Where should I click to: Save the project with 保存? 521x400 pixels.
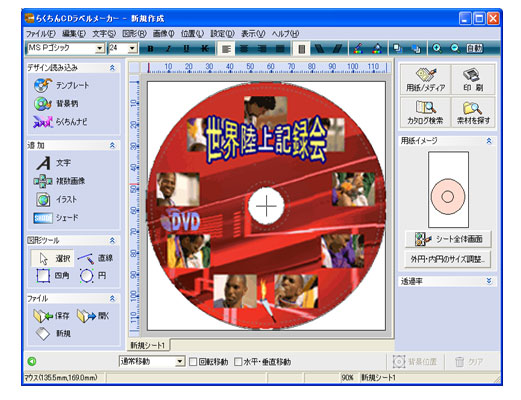[51, 315]
